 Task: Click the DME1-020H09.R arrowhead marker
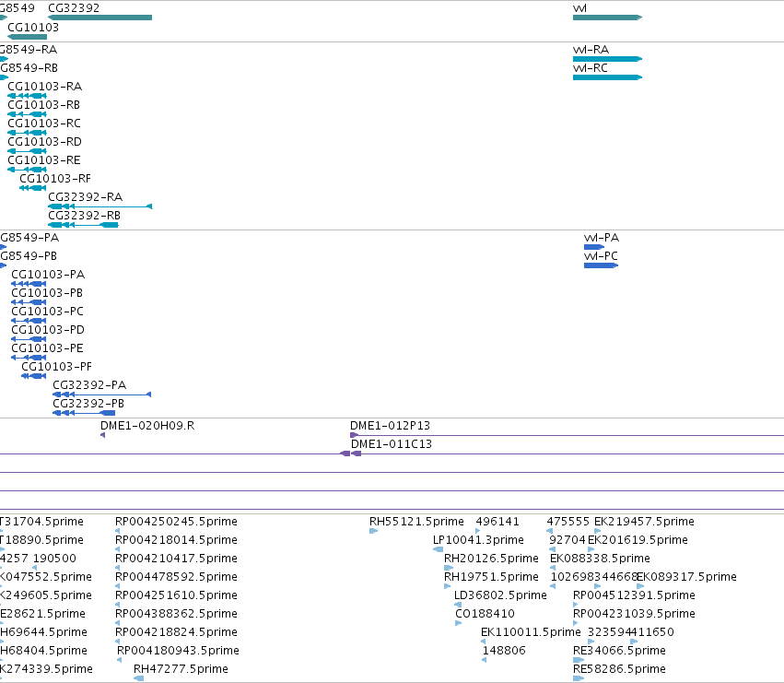click(102, 435)
